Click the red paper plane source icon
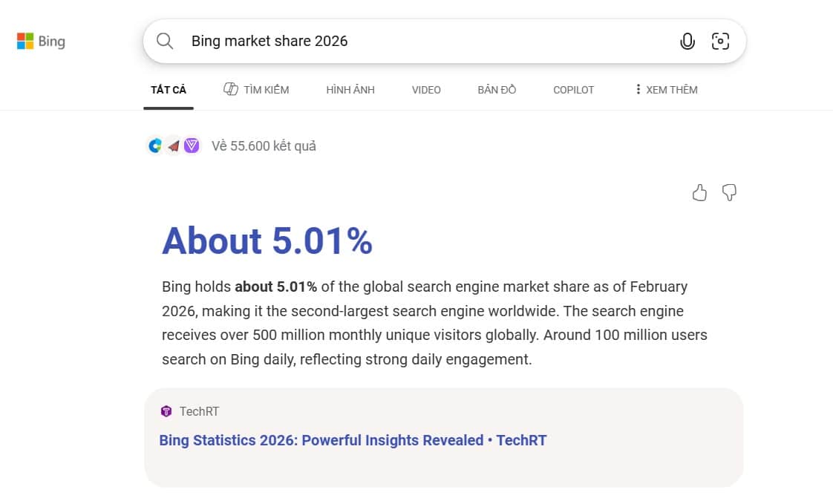This screenshot has width=833, height=504. (x=173, y=146)
